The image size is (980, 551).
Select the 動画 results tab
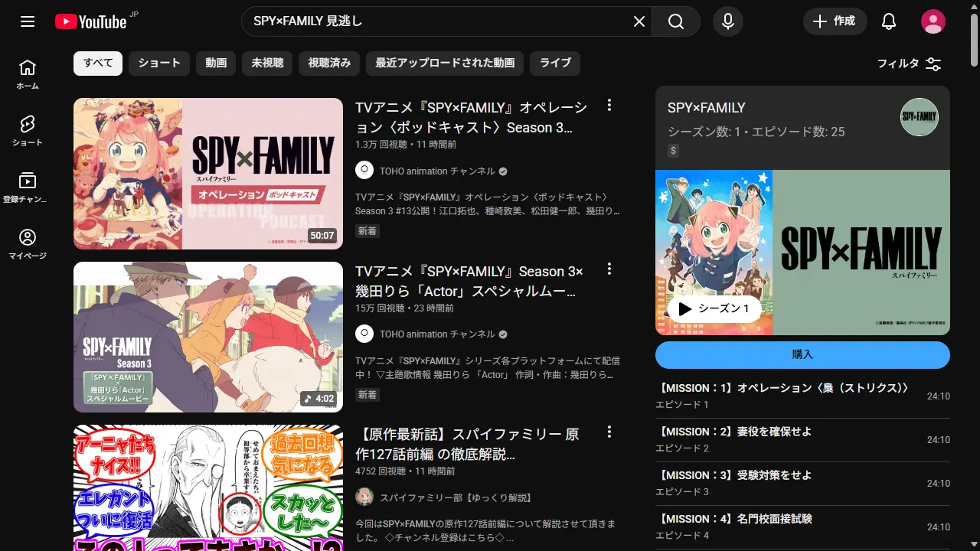point(216,64)
